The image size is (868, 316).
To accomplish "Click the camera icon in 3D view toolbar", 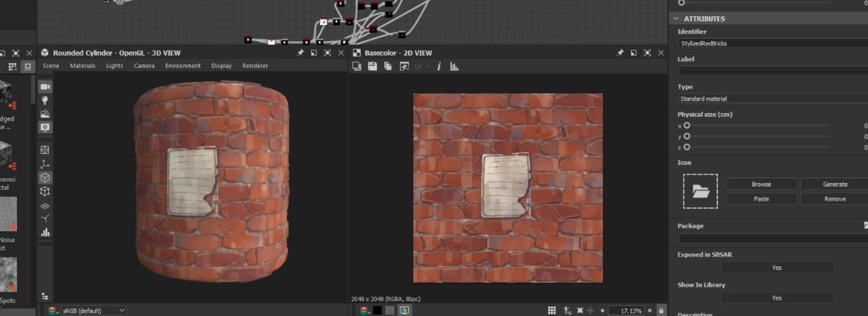I will pos(45,87).
